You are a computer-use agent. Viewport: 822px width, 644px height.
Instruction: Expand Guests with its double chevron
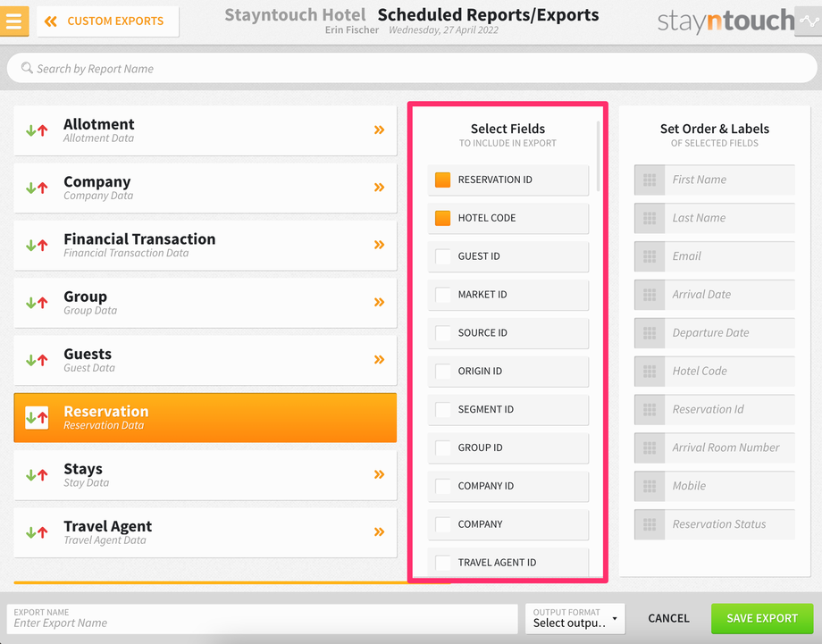pos(379,359)
